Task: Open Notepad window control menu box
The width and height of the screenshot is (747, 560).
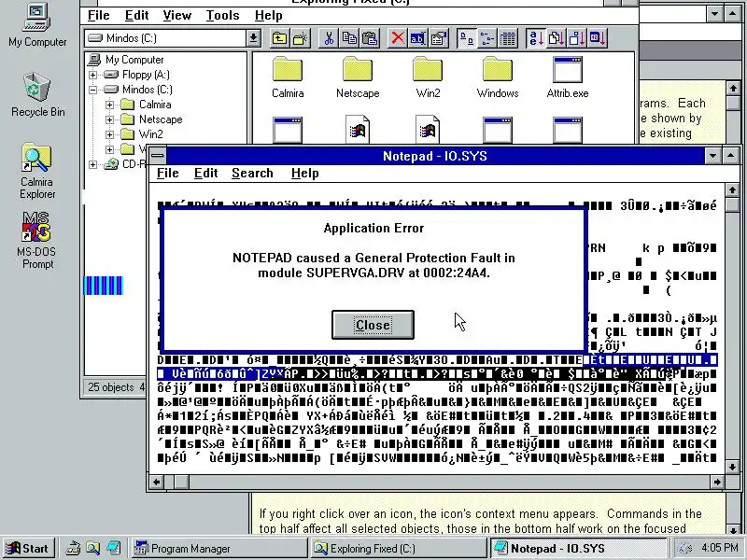Action: click(x=157, y=156)
